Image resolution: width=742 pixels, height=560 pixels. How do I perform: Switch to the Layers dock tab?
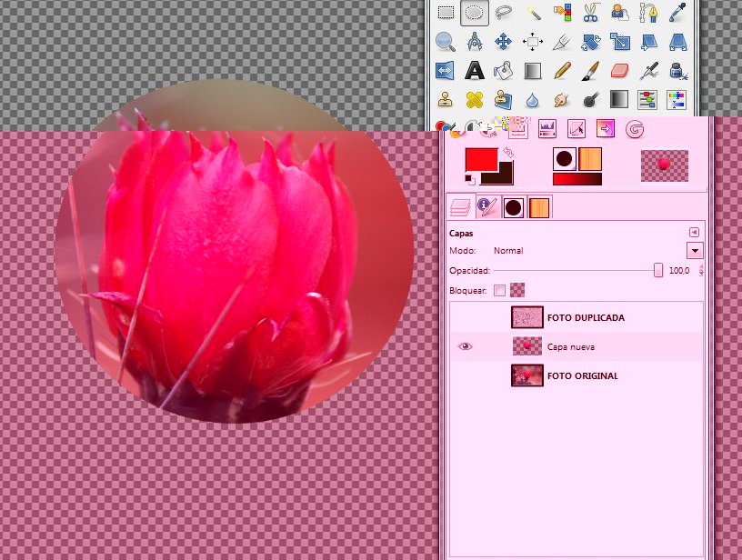[x=462, y=207]
